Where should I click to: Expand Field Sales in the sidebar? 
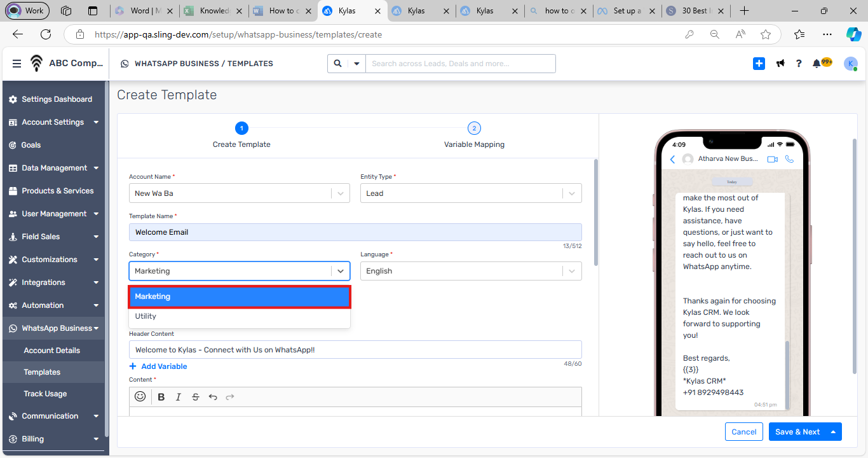coord(55,237)
